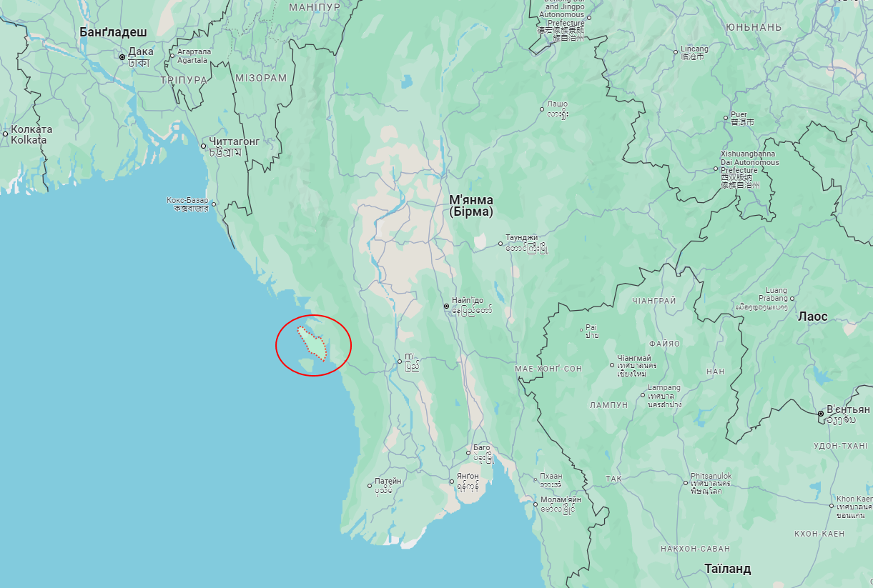
Task: Select the Phitsanulok city marker
Action: coord(686,482)
